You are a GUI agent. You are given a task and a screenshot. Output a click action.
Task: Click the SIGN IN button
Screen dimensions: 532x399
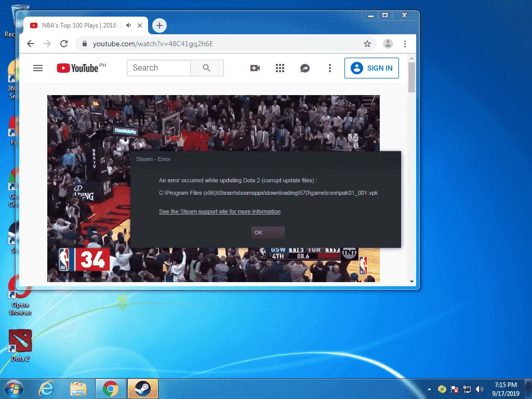point(371,68)
